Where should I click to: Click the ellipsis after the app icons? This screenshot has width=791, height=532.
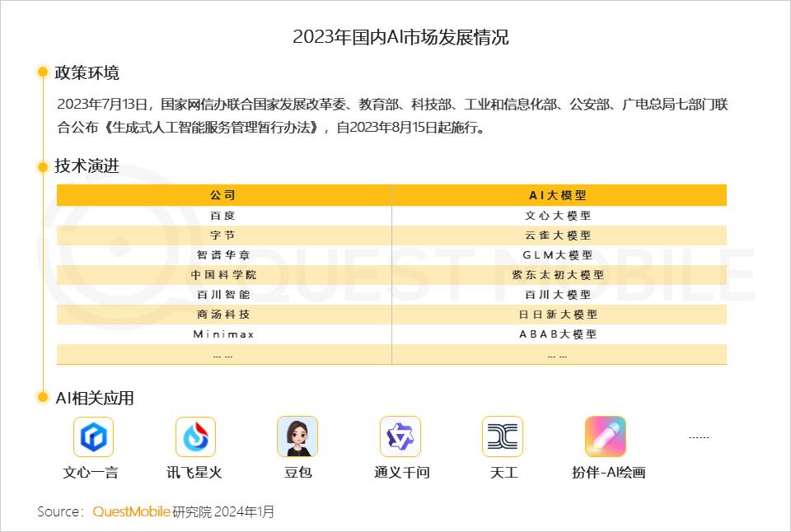click(699, 437)
